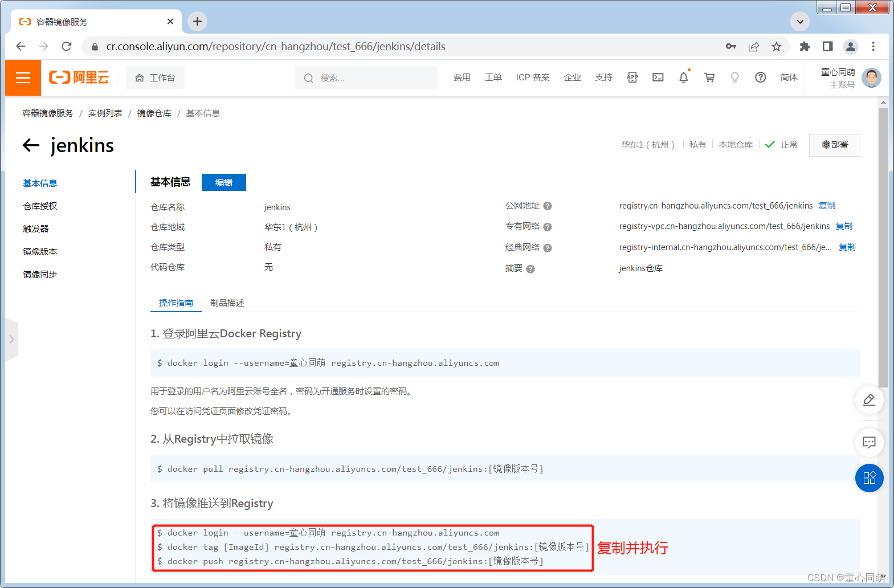
Task: Click the lightbulb icon in the header
Action: (735, 77)
